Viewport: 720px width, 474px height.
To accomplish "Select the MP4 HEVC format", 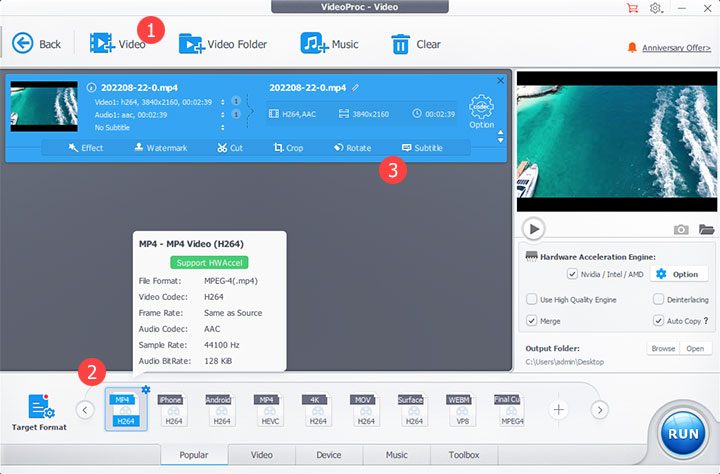I will tap(270, 410).
